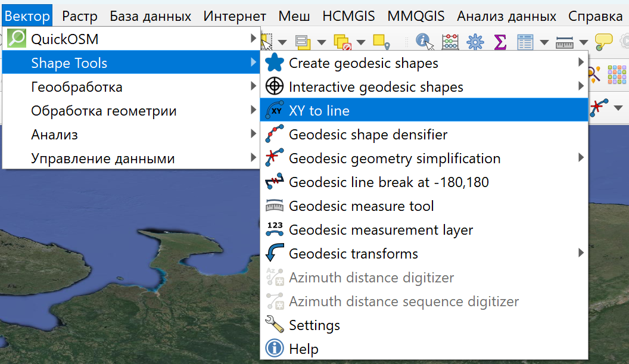The width and height of the screenshot is (629, 364).
Task: Click the colored grid icon on toolbar
Action: point(617,74)
